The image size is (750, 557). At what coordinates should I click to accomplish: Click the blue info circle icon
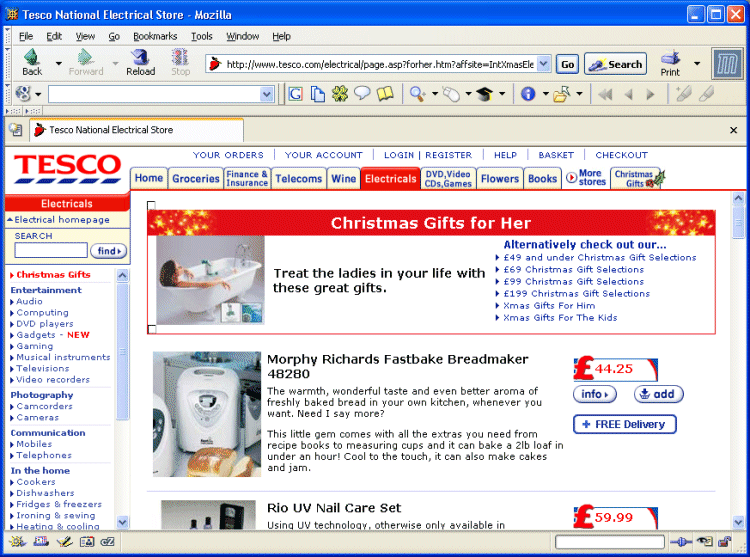[528, 94]
